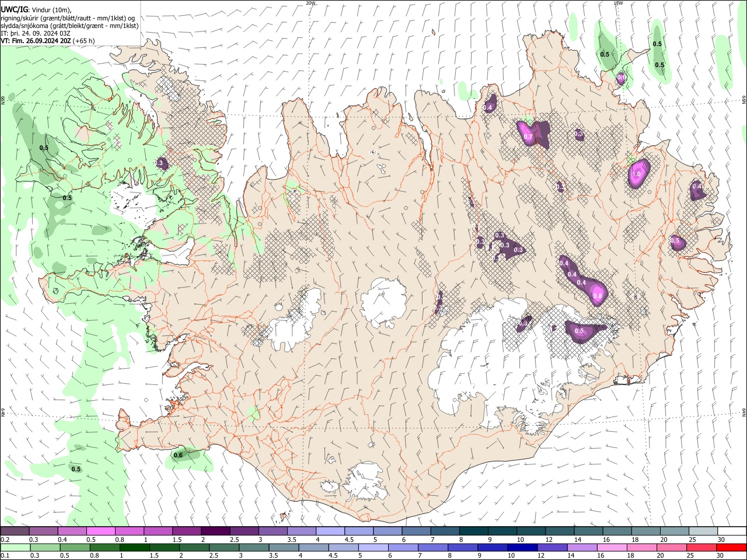The image size is (747, 560).
Task: Select the rain legend swatch between 0.5 and 0.8
Action: click(x=75, y=547)
